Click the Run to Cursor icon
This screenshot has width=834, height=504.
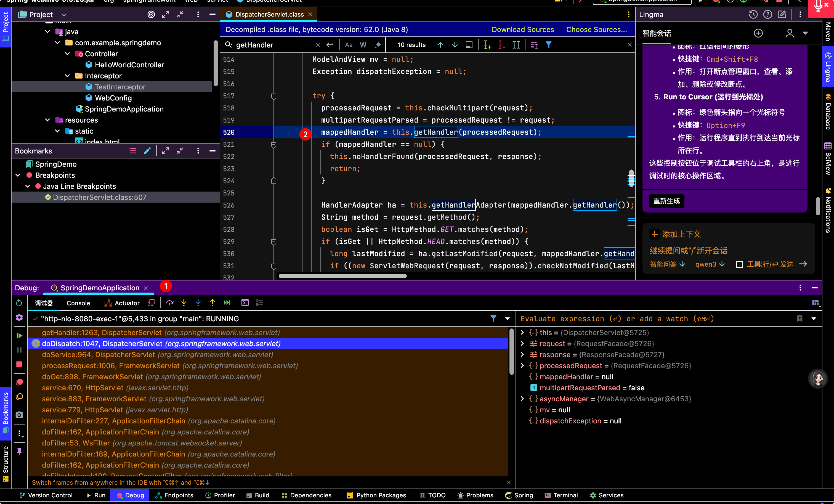pyautogui.click(x=227, y=303)
